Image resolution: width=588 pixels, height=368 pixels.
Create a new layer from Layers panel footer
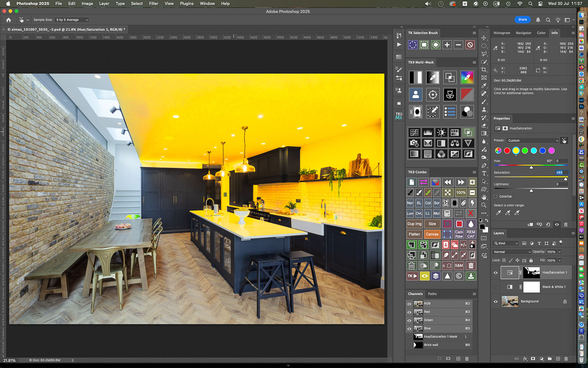(558, 359)
